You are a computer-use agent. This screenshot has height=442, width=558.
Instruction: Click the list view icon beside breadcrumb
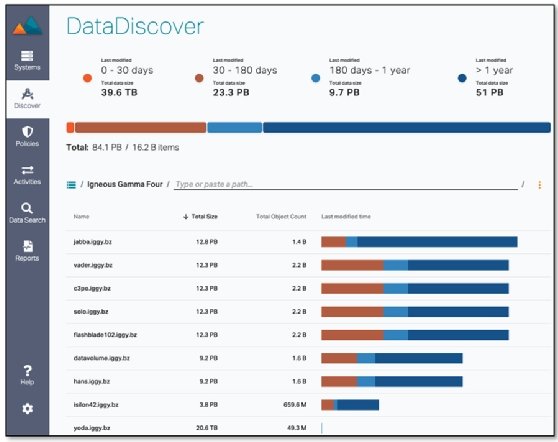coord(71,185)
